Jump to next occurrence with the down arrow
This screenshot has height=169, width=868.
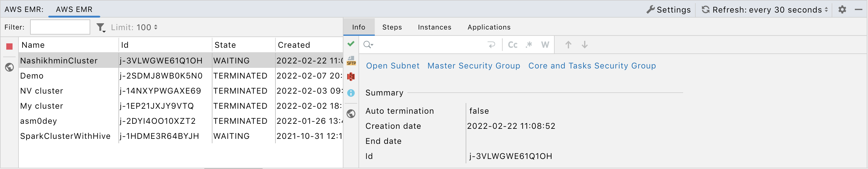[585, 45]
